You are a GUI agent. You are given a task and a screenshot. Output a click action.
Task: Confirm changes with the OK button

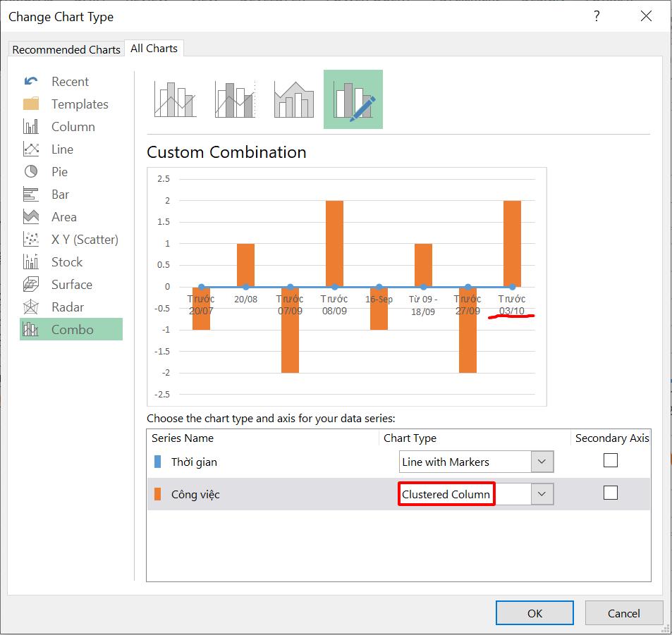pos(534,612)
